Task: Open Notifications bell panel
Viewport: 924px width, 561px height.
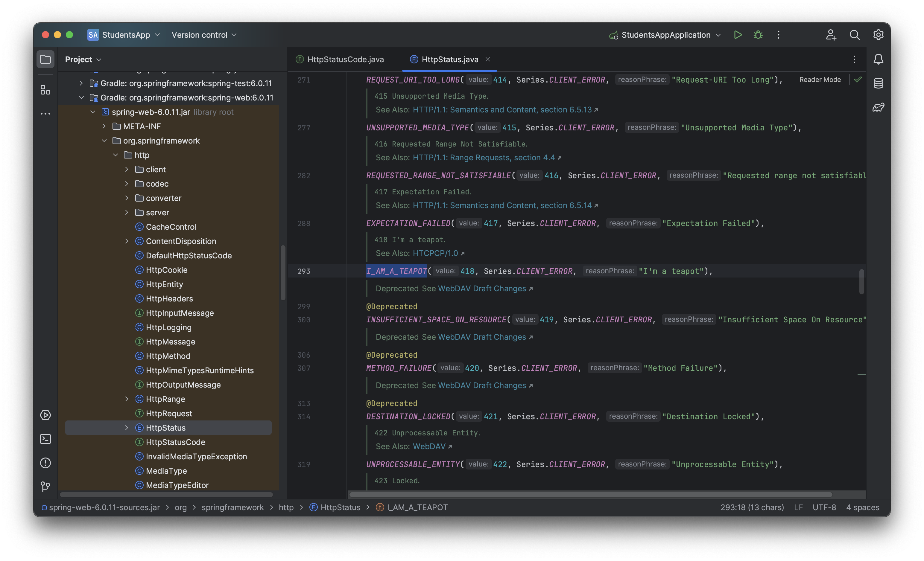Action: [x=878, y=59]
